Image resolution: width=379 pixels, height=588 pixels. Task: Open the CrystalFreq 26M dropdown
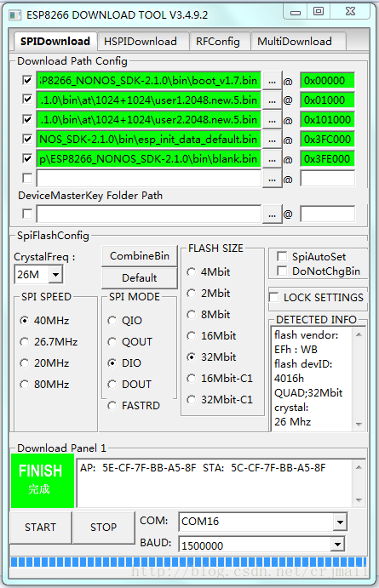(x=55, y=275)
